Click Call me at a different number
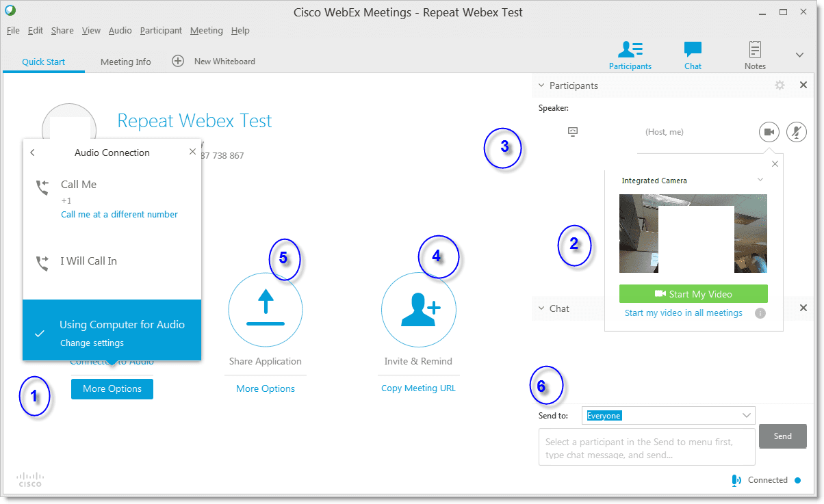 coord(119,214)
